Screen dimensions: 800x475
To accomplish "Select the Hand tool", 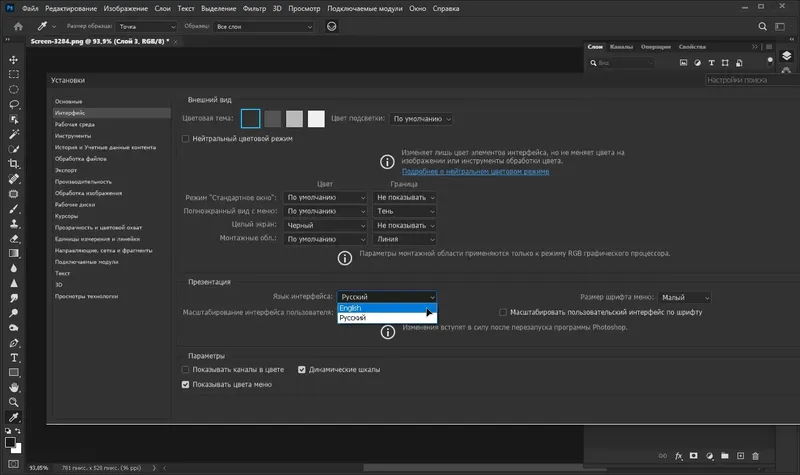I will click(x=14, y=387).
